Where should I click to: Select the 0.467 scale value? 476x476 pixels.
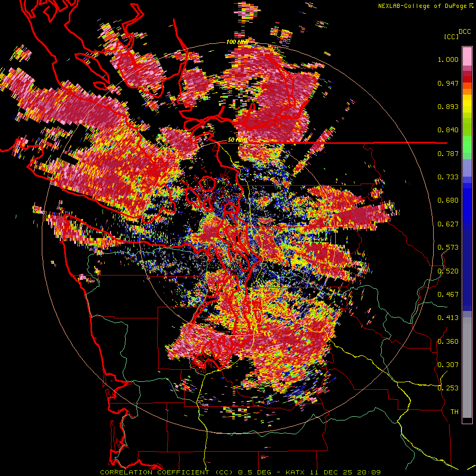point(448,295)
